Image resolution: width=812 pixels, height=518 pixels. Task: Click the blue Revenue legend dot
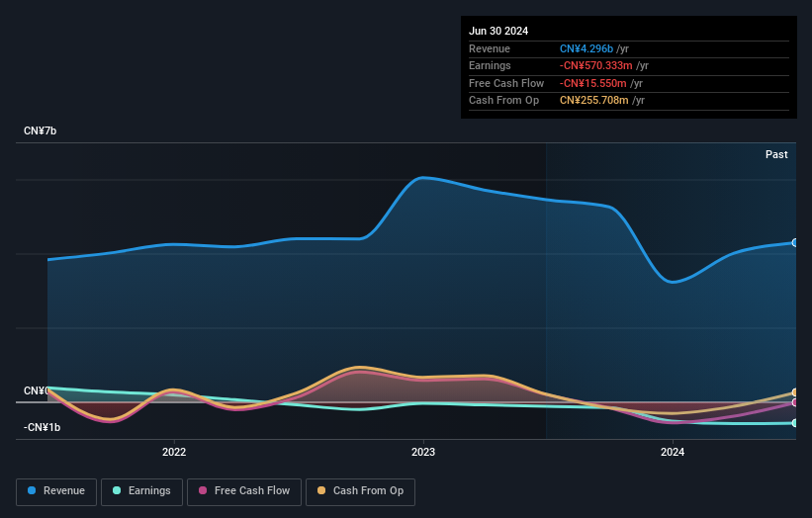(32, 490)
